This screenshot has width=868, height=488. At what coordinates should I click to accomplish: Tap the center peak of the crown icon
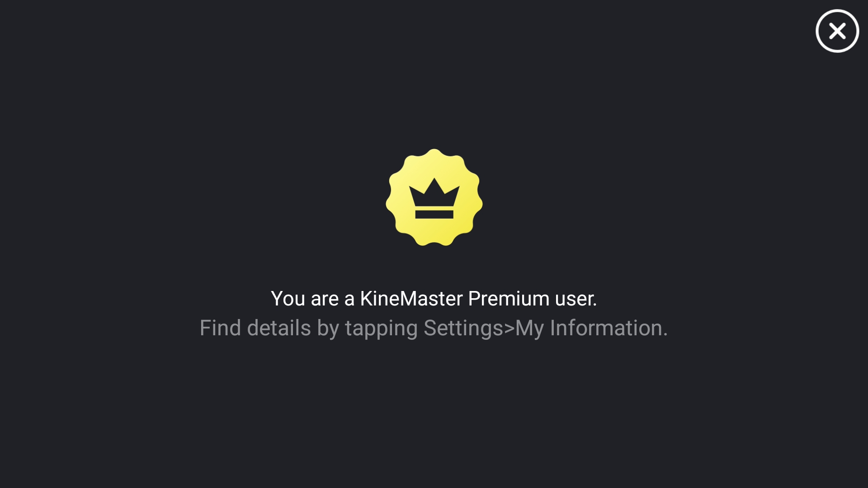point(434,183)
